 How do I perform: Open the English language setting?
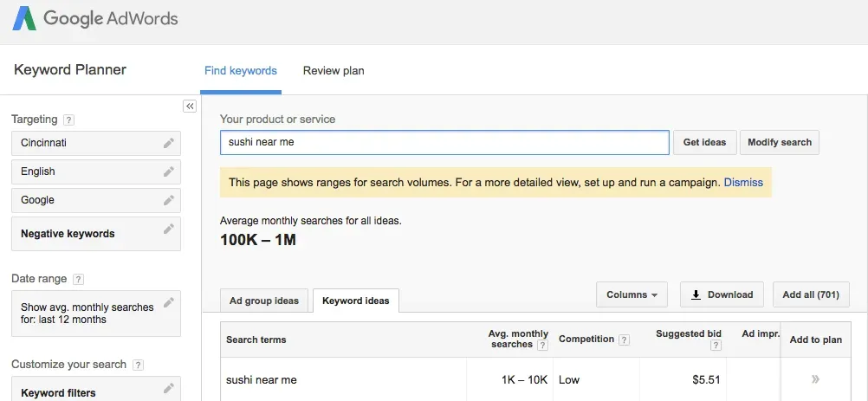coord(96,172)
